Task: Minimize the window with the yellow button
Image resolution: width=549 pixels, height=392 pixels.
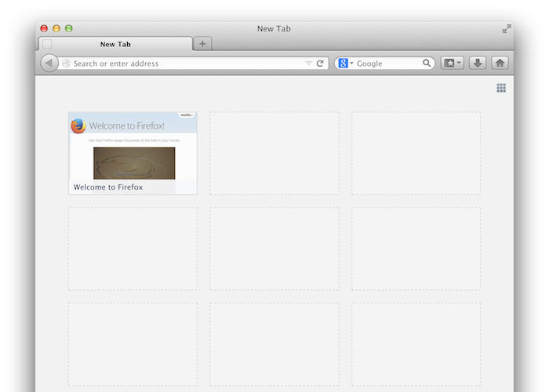Action: pos(56,28)
